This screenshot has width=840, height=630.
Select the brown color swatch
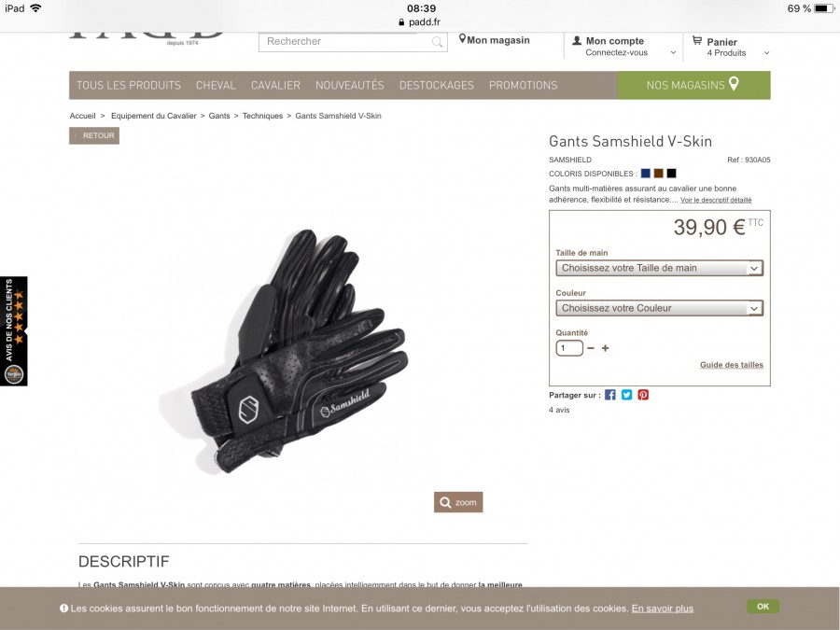658,173
